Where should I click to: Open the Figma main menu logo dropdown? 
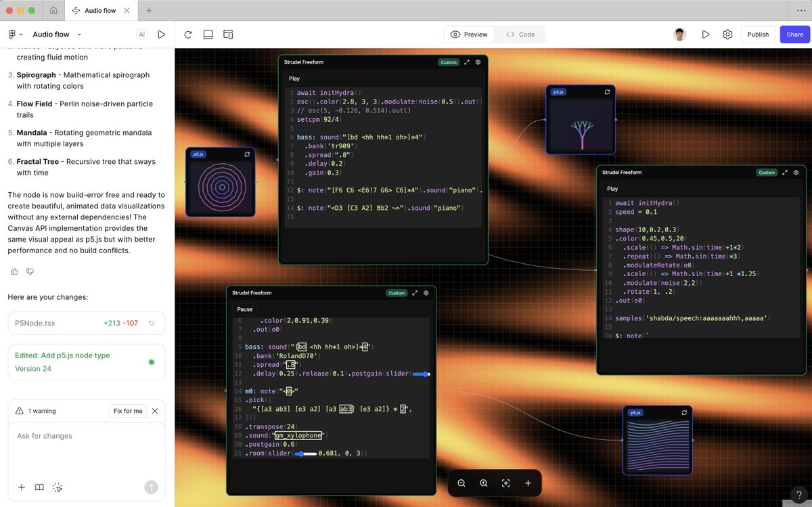15,35
